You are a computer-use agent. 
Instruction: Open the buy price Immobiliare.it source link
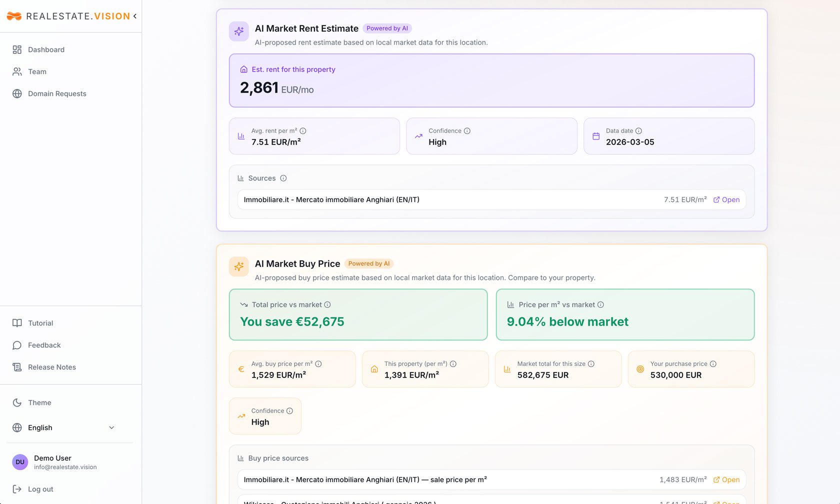(726, 480)
